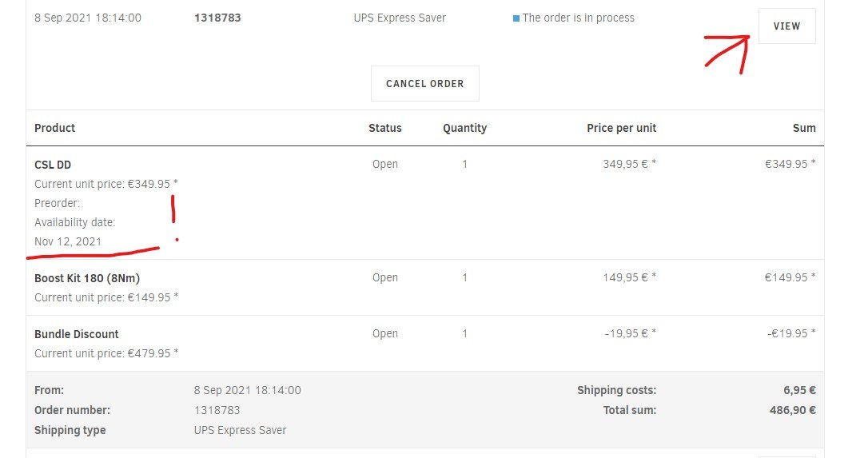Select the Product column header
The width and height of the screenshot is (868, 458).
click(55, 128)
